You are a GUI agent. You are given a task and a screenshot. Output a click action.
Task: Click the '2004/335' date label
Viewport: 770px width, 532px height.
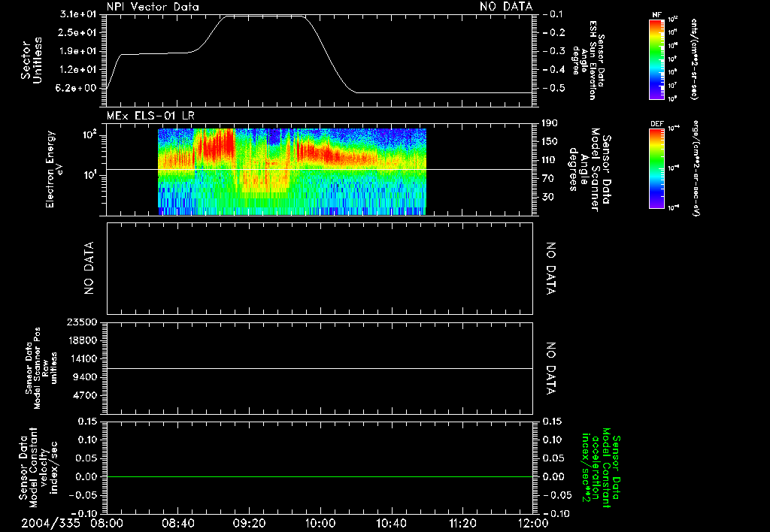(x=50, y=523)
